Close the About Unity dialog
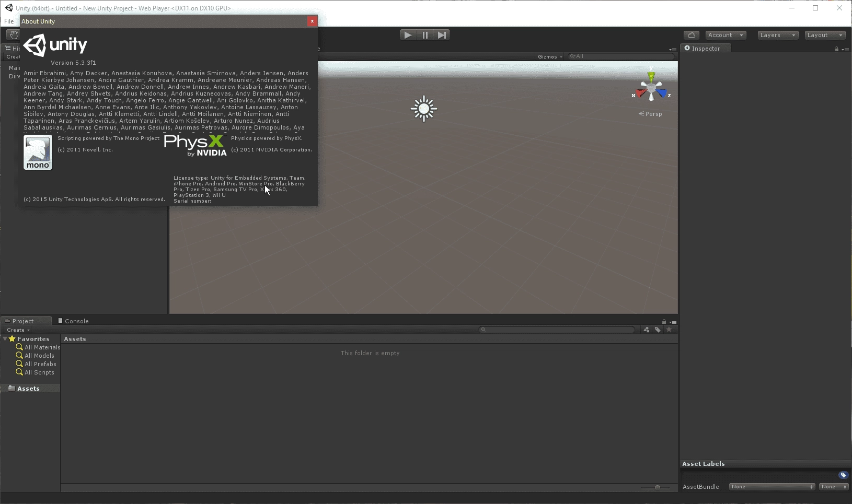 312,21
